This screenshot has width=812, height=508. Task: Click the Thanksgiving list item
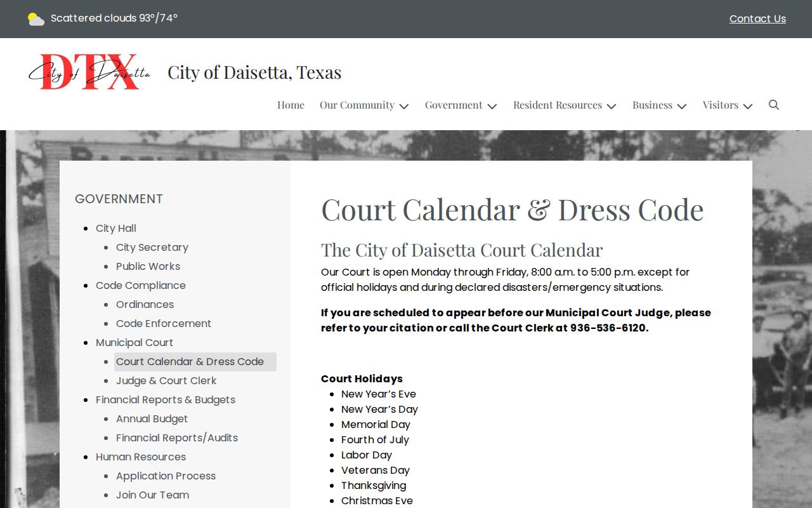(374, 485)
